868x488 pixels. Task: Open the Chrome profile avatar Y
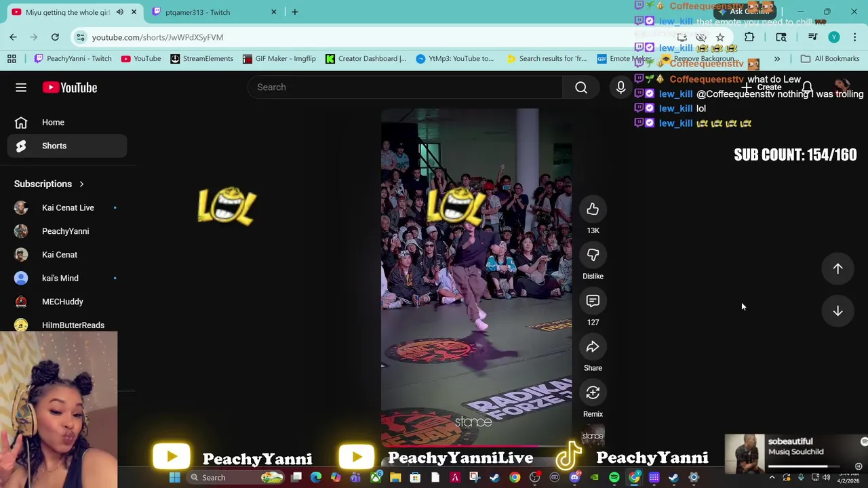coord(834,37)
